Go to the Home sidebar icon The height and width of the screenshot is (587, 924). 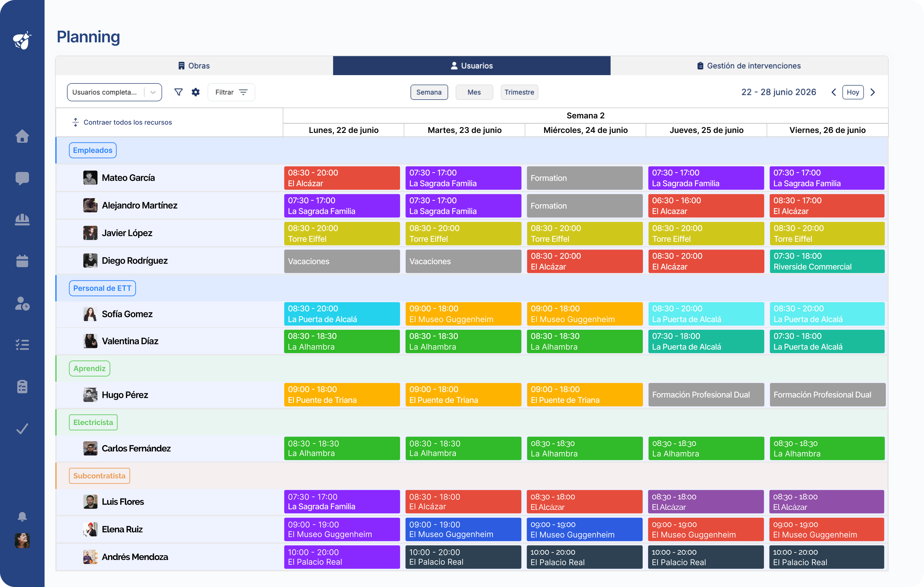pos(22,136)
